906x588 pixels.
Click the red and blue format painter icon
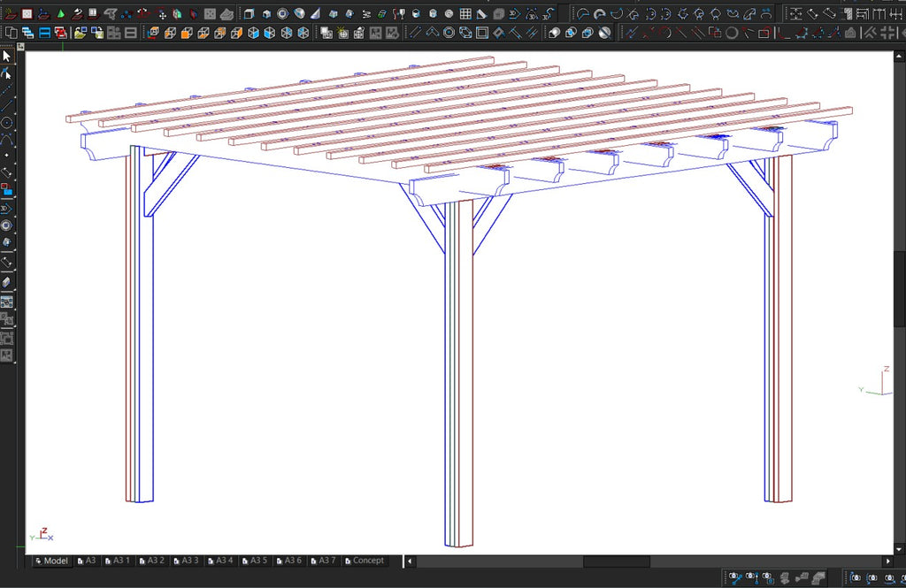tap(6, 189)
